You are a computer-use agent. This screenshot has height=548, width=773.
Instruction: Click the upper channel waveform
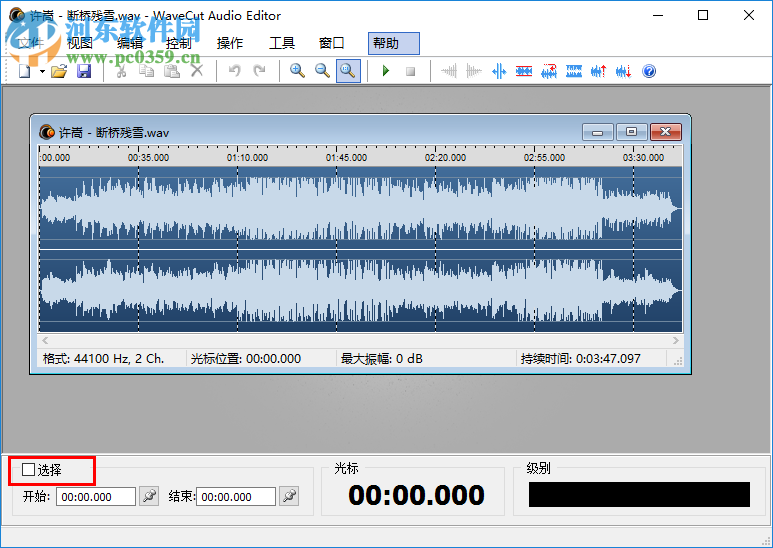(361, 208)
